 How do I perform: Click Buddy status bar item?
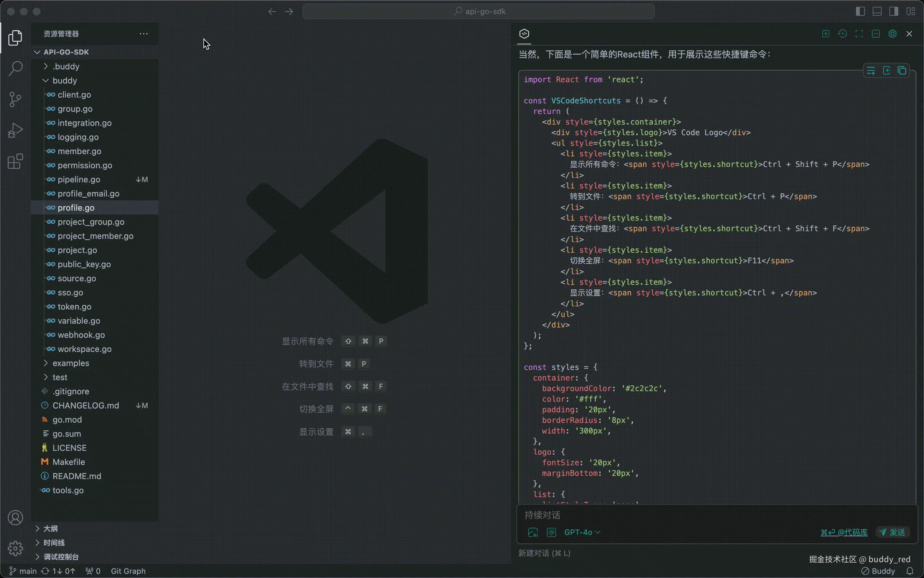pos(878,571)
